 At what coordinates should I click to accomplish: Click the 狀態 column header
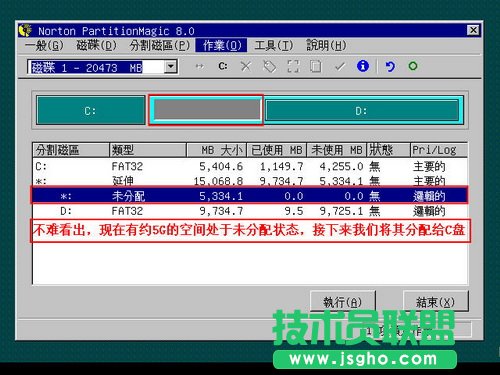point(388,150)
